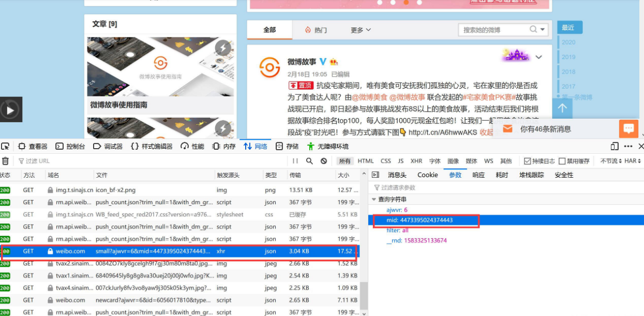
Task: Filter requests by 其他 other type
Action: [506, 161]
